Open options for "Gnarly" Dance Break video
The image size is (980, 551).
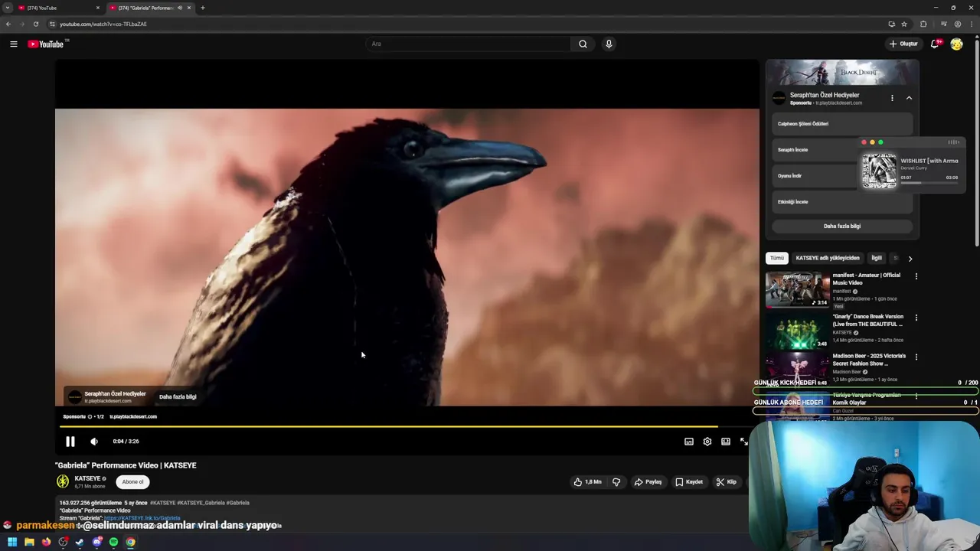click(916, 317)
